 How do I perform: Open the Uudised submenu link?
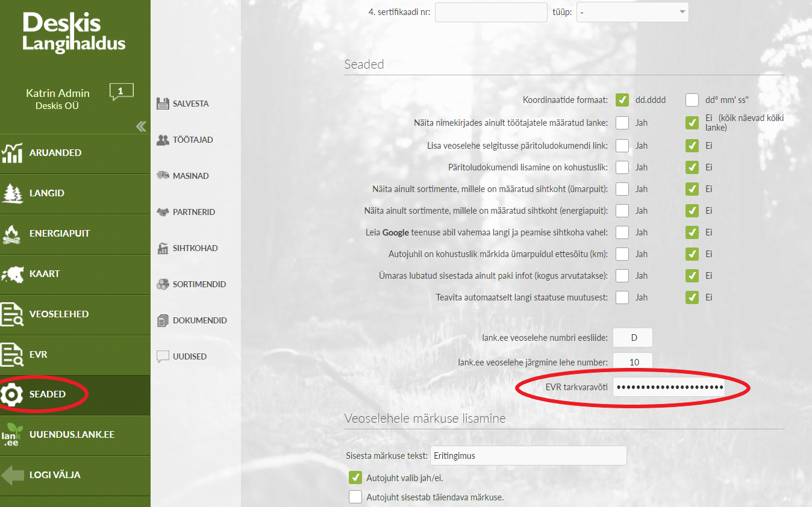(190, 356)
